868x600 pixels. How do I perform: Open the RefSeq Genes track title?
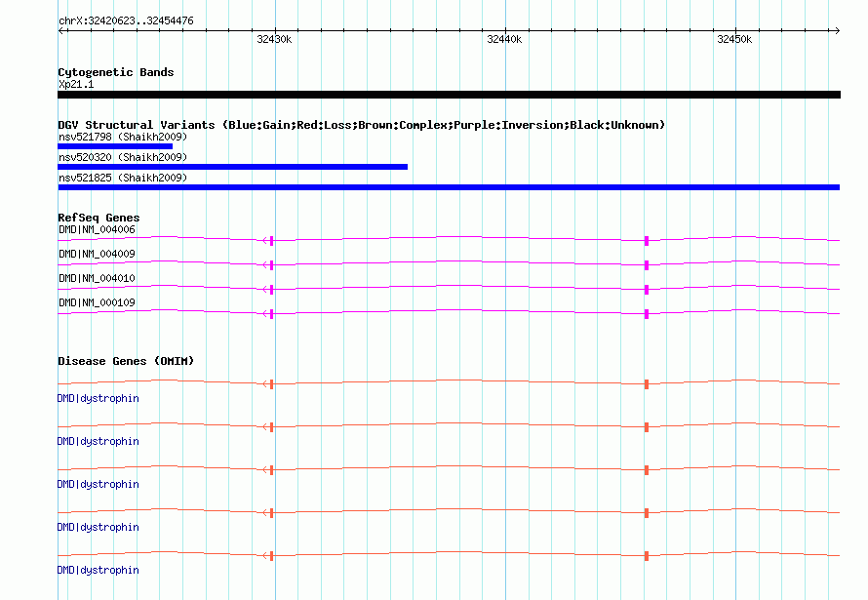pyautogui.click(x=99, y=218)
